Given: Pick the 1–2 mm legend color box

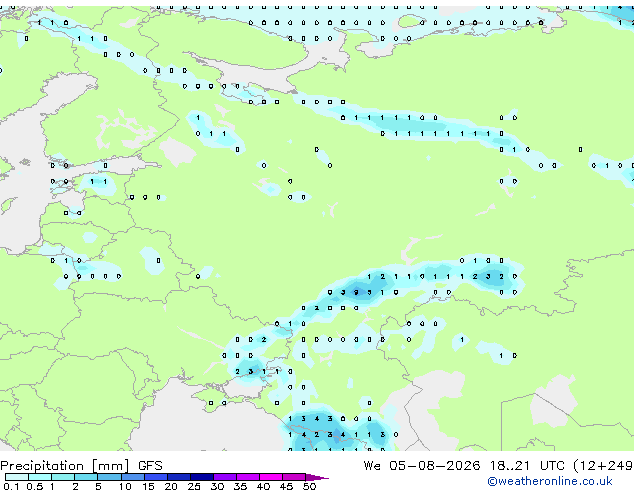Looking at the screenshot, I should pos(63,477).
